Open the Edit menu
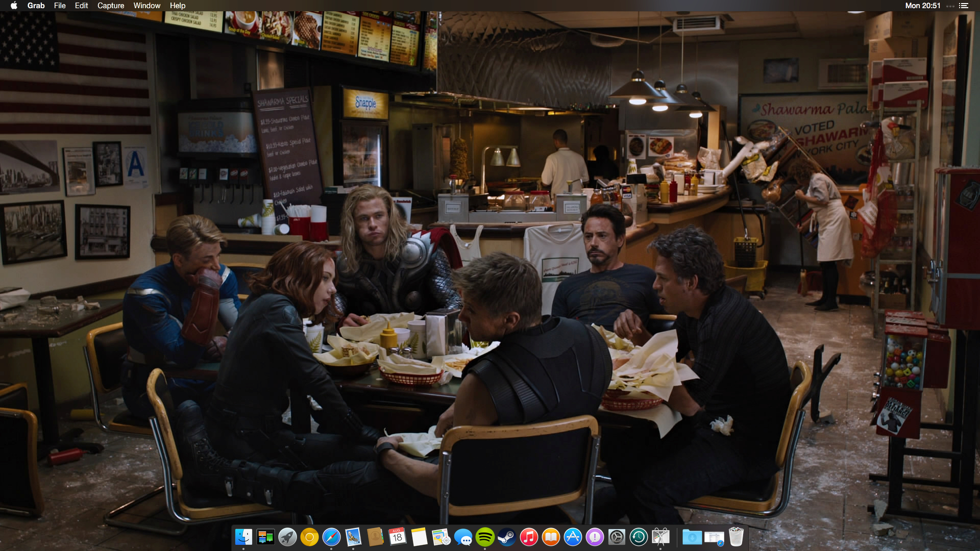This screenshot has height=551, width=980. 81,6
